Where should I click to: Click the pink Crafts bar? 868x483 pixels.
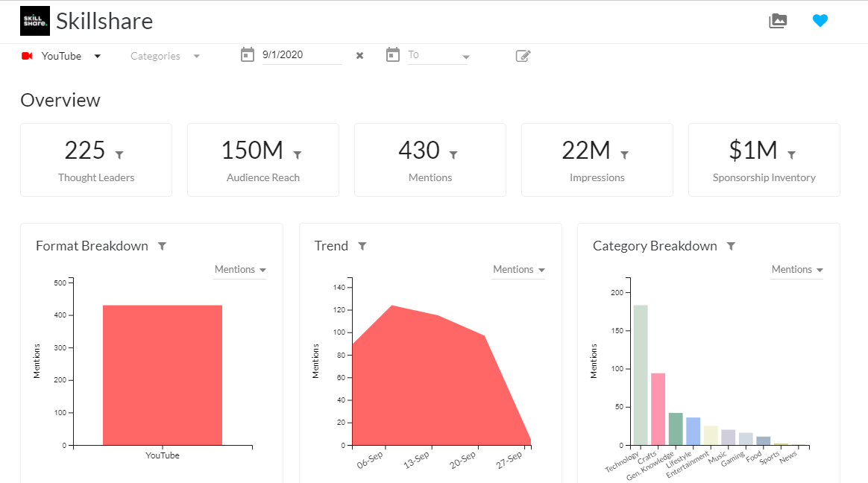[x=658, y=409]
